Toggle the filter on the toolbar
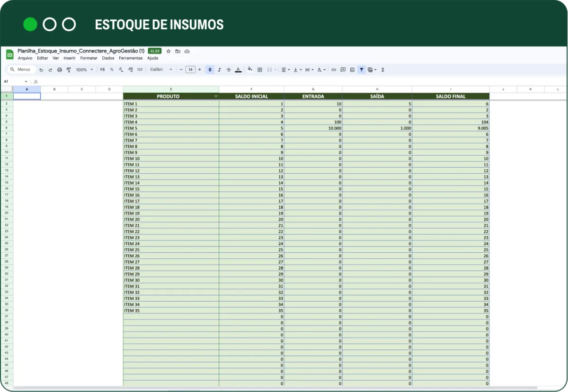 (361, 70)
